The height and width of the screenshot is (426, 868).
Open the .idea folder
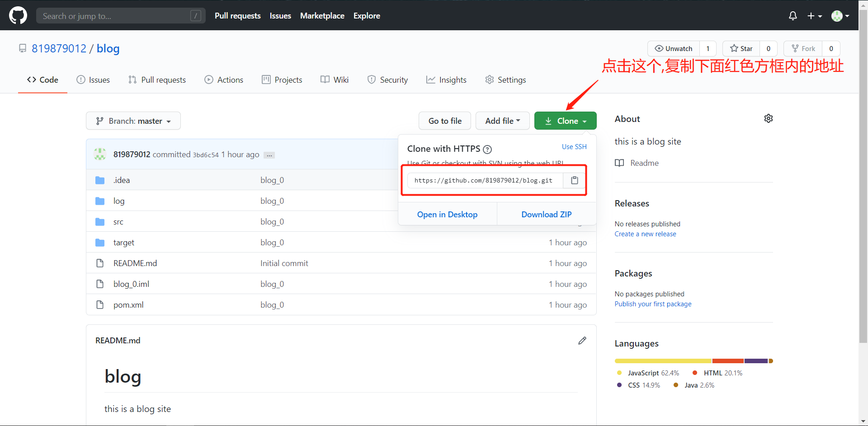(122, 180)
